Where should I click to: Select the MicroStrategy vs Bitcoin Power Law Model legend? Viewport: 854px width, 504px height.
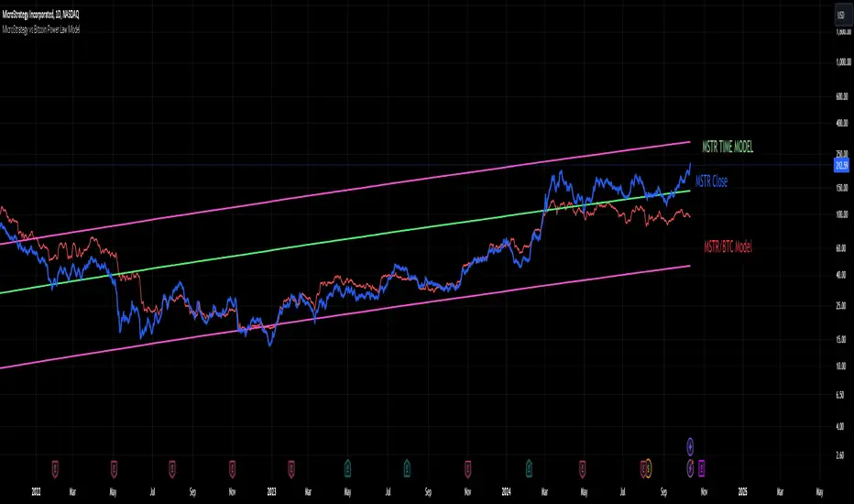tap(41, 29)
